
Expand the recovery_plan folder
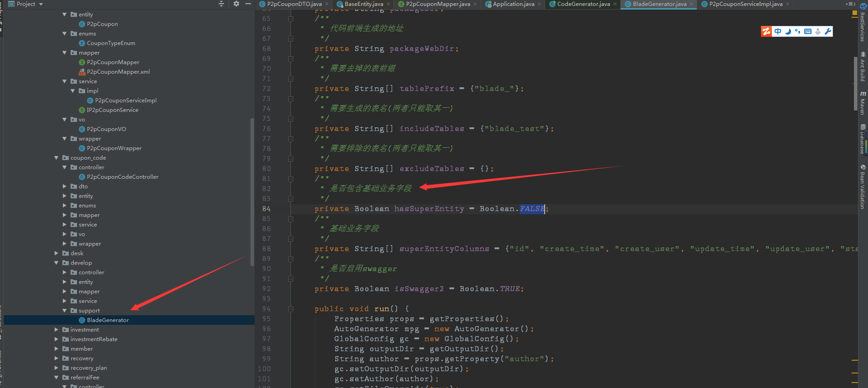[x=56, y=368]
